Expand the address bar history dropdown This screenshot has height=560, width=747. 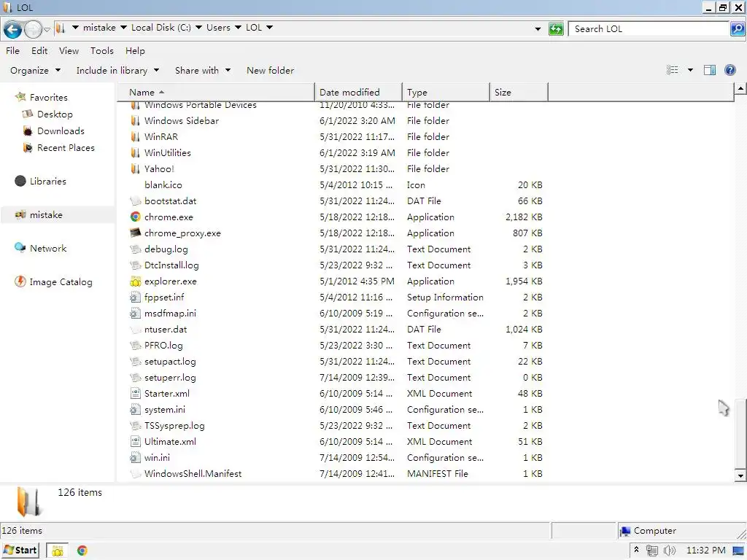(x=538, y=29)
